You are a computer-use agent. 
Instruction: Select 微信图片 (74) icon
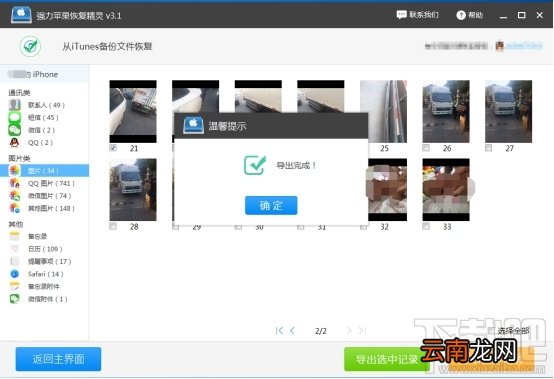tap(14, 196)
